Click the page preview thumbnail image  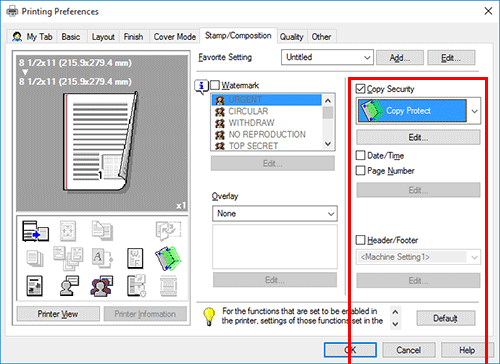pos(100,142)
